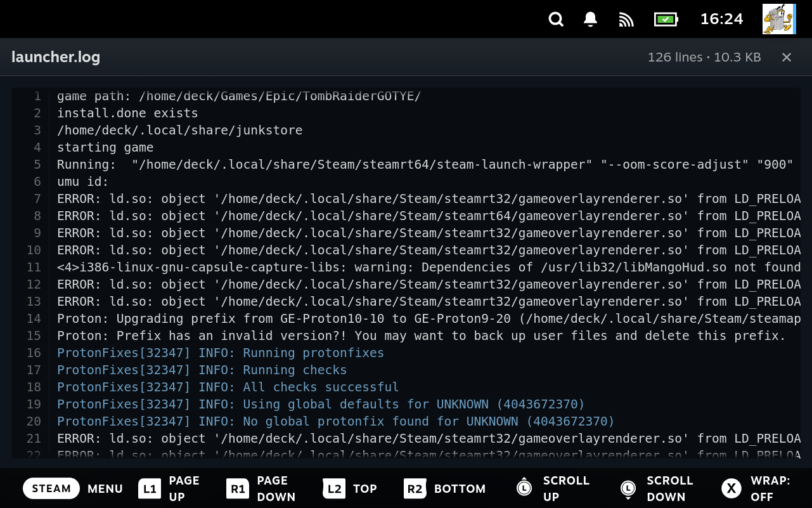Click the SCROLL DOWN label
Screen dimensions: 812x508
click(x=670, y=488)
